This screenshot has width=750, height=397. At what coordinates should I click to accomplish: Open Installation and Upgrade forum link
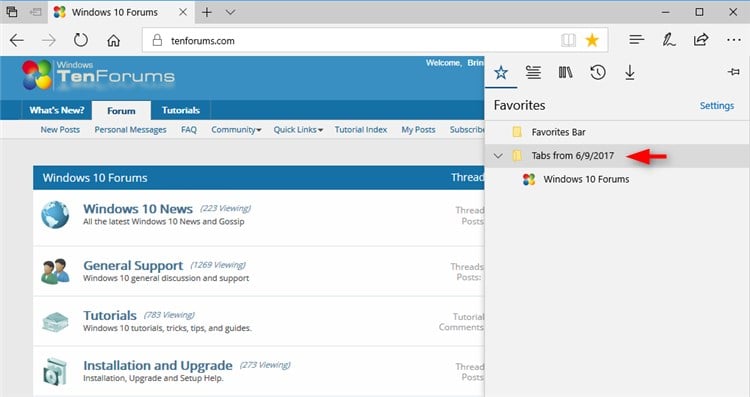(x=158, y=365)
